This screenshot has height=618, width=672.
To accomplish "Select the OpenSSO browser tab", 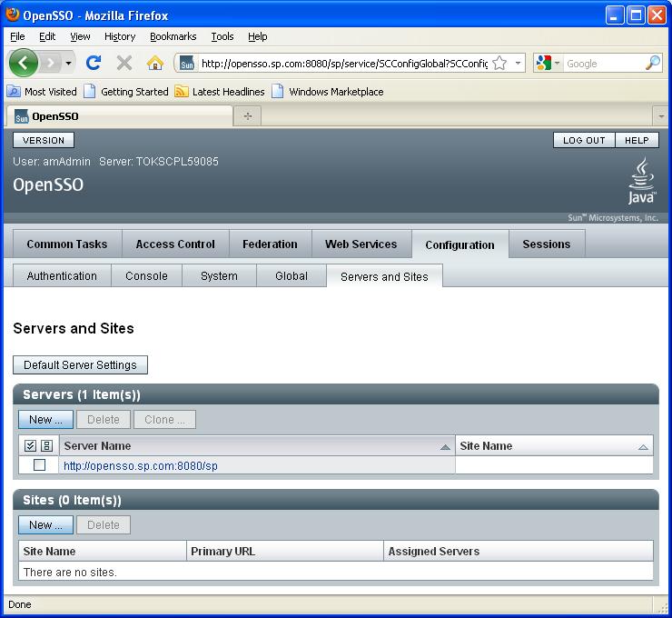I will click(x=119, y=116).
